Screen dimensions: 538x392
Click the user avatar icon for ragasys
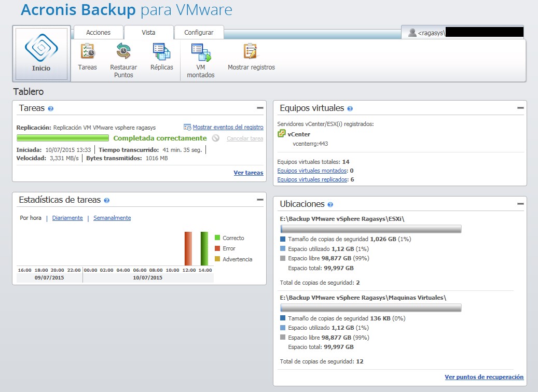tap(412, 33)
